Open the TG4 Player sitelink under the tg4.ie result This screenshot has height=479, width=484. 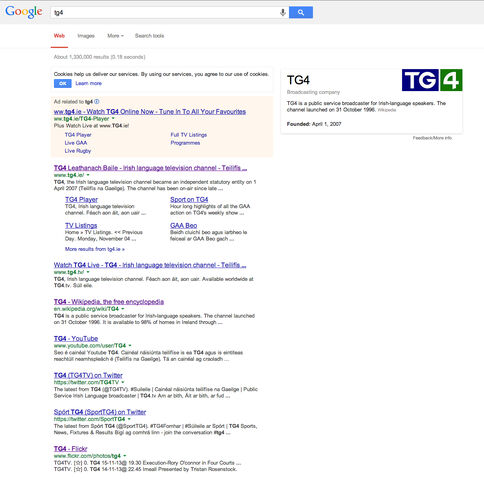[x=81, y=199]
